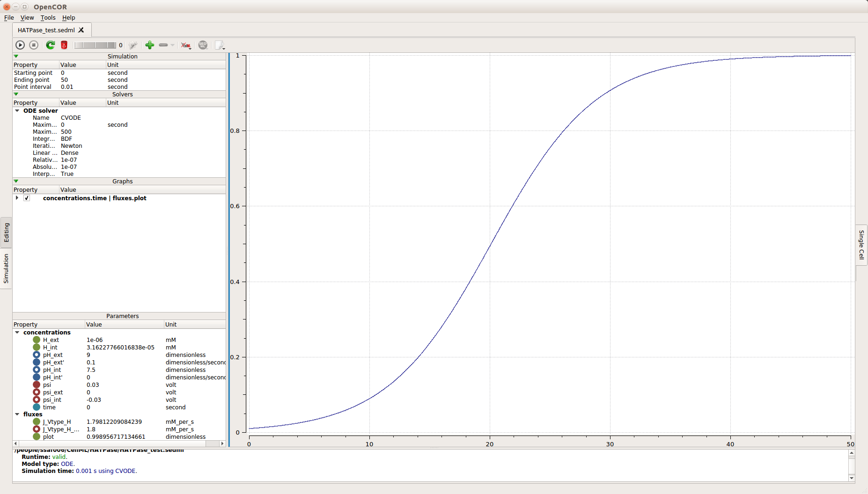
Task: Adjust the simulation delay slider
Action: point(95,45)
